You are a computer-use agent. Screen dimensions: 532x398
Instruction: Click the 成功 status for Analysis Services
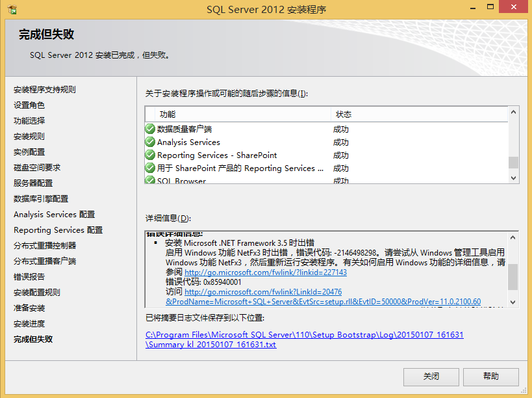pos(341,142)
